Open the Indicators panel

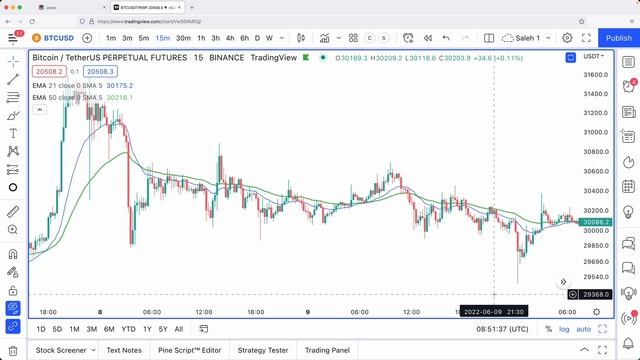click(324, 38)
